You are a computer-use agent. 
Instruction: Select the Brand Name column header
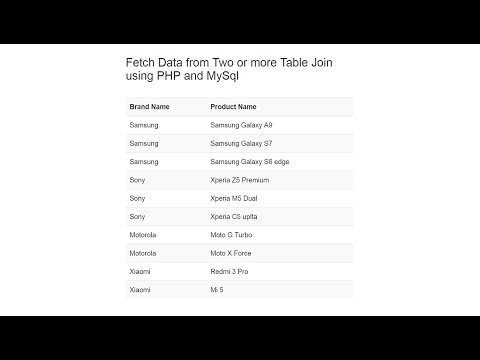[149, 107]
